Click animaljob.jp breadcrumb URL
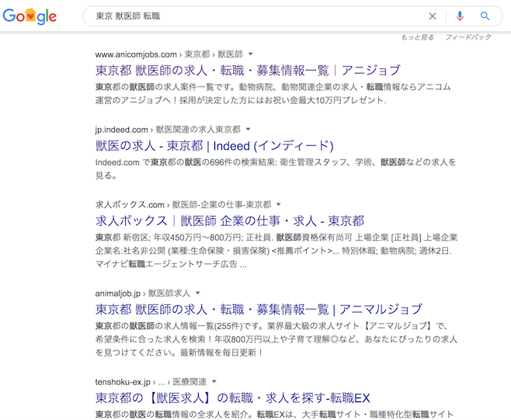This screenshot has width=511, height=420. (142, 293)
